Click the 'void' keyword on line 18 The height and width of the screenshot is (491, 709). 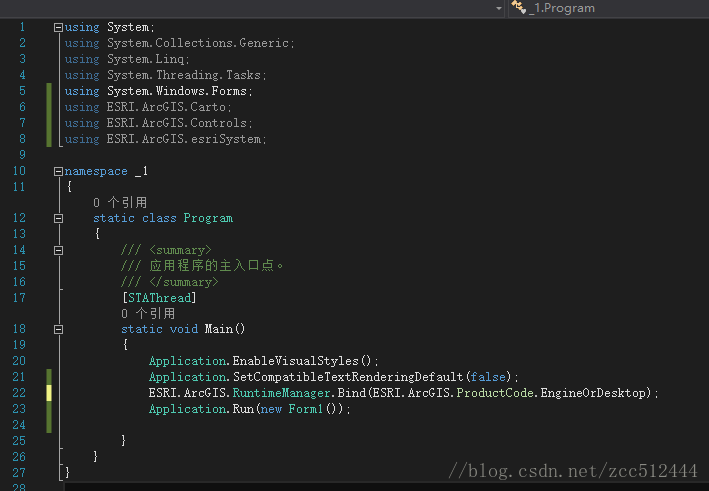coord(184,329)
